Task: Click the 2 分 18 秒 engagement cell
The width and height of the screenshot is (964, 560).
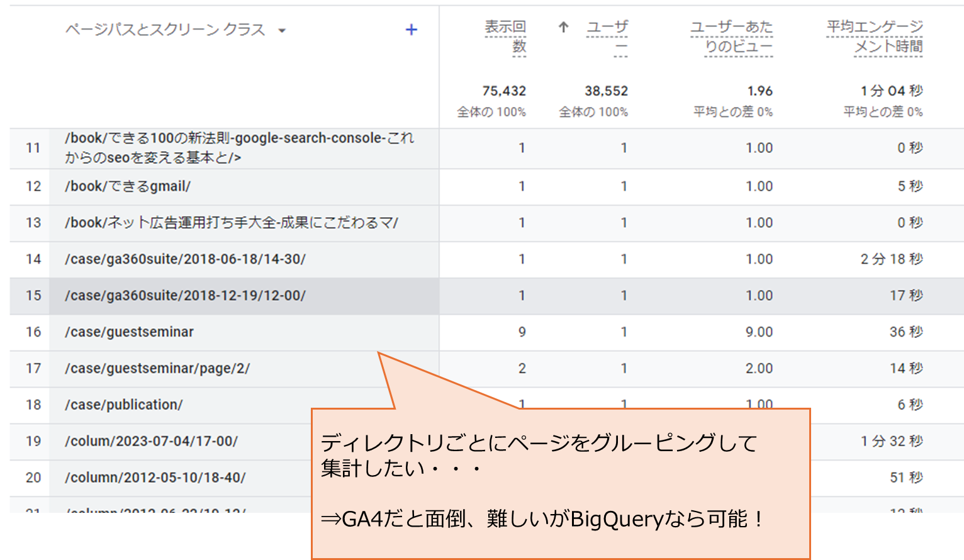Action: [892, 259]
